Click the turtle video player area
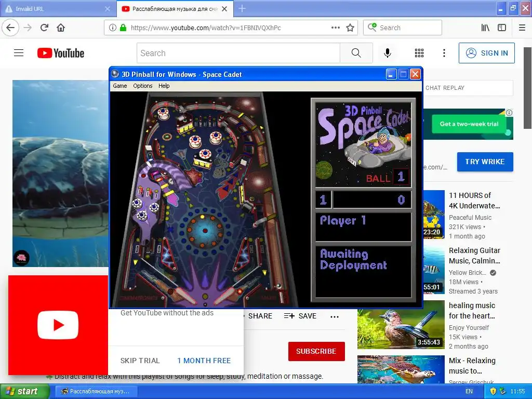532x399 pixels. tap(60, 173)
